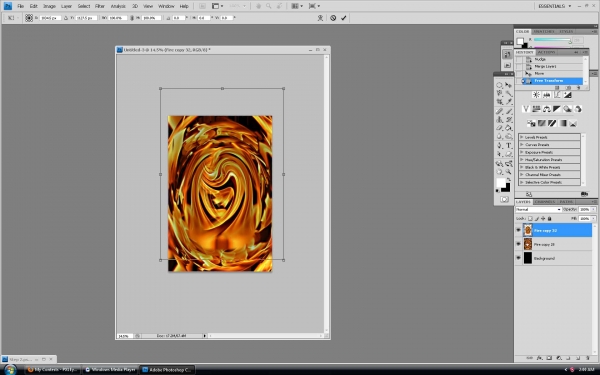This screenshot has width=600, height=375.
Task: Select the Brush tool
Action: (x=509, y=111)
